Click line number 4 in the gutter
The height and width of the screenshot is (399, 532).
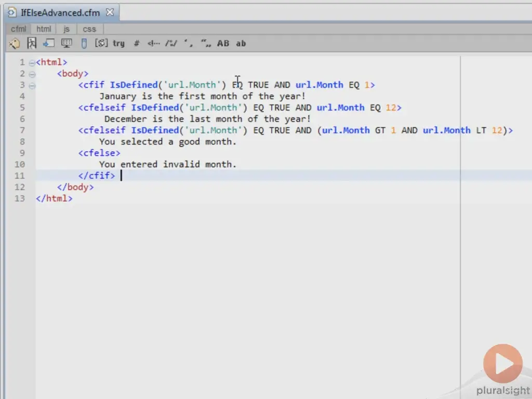coord(22,96)
